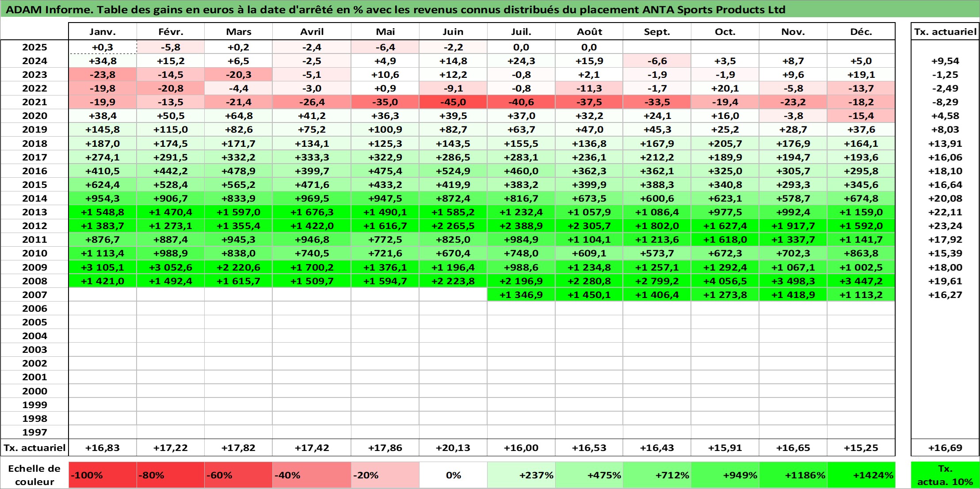
Task: Click the Sept. column header
Action: [657, 31]
